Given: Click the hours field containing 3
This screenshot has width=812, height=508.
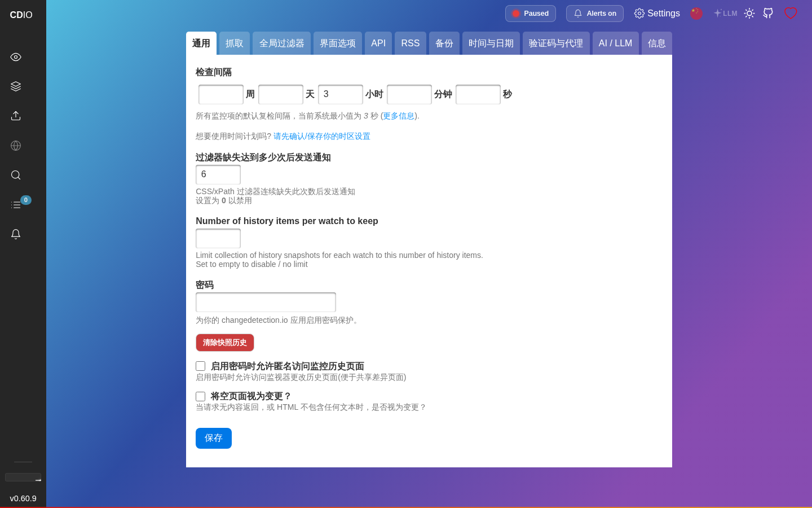Looking at the screenshot, I should pyautogui.click(x=341, y=94).
